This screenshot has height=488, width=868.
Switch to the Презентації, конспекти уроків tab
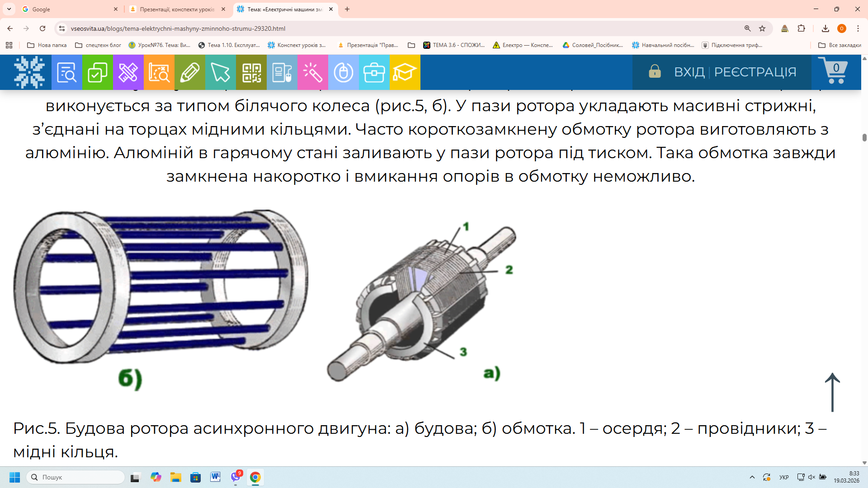[176, 9]
